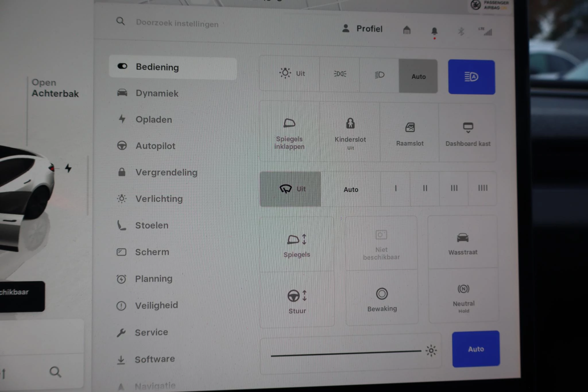588x392 pixels.
Task: Open the notifications bell icon
Action: 434,31
